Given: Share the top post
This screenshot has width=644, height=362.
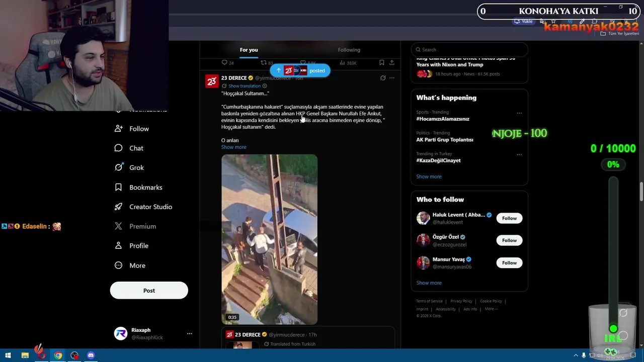Looking at the screenshot, I should click(392, 63).
